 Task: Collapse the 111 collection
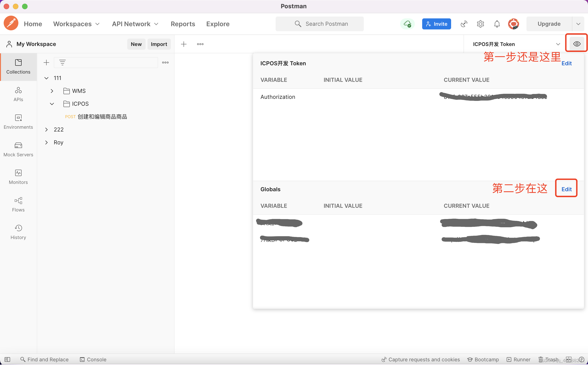click(47, 78)
